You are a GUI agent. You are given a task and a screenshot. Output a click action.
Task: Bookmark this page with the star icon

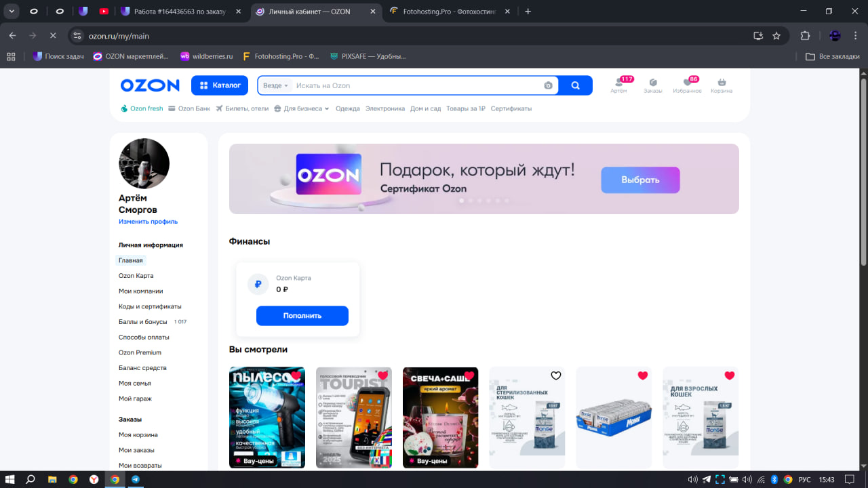pos(776,35)
